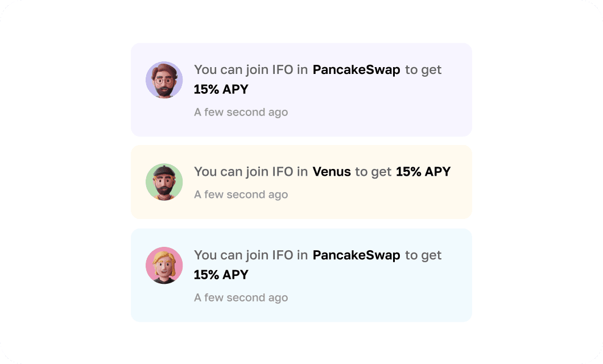Open PancakeSwap link in the lavender notification

(356, 69)
